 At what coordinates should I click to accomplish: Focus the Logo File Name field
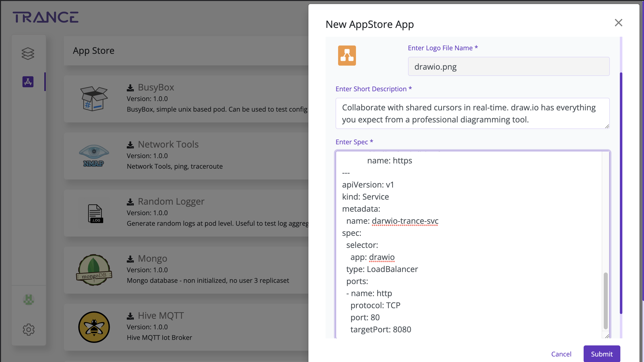pos(509,67)
